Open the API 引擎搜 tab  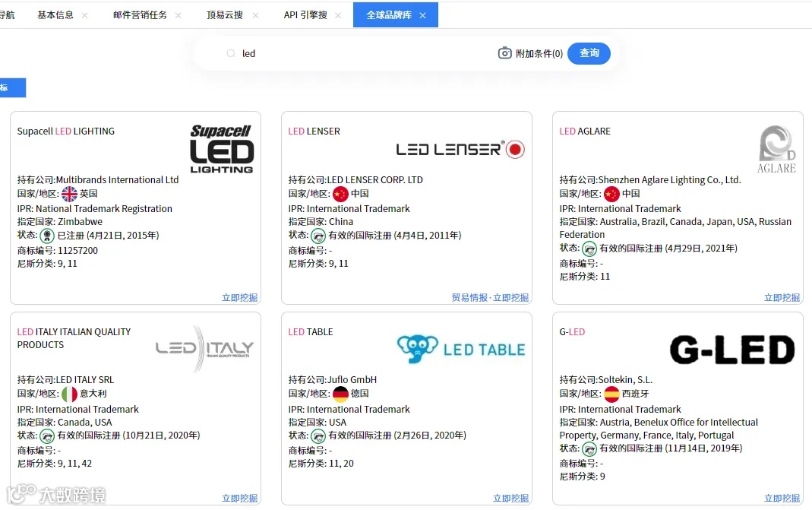tap(305, 15)
